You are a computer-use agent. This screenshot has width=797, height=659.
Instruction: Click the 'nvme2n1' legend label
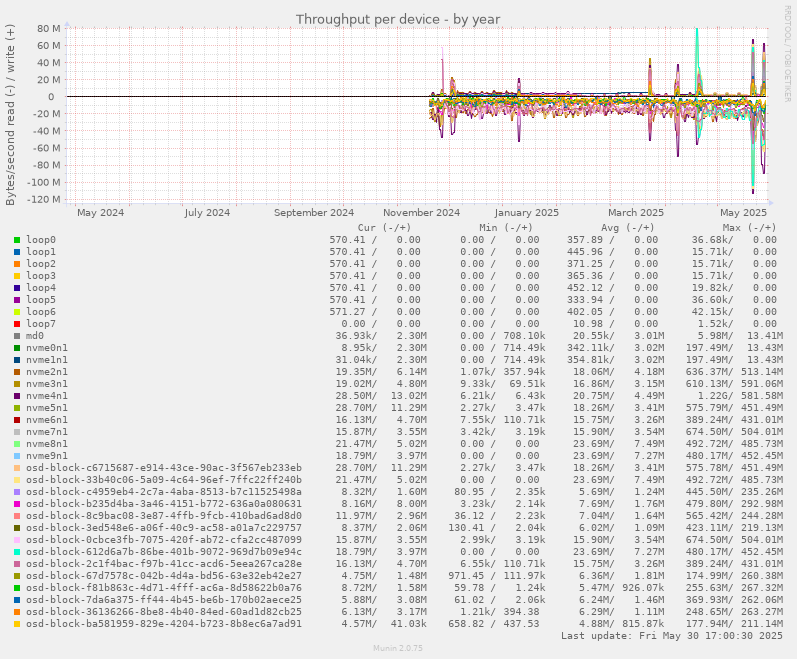pyautogui.click(x=47, y=372)
